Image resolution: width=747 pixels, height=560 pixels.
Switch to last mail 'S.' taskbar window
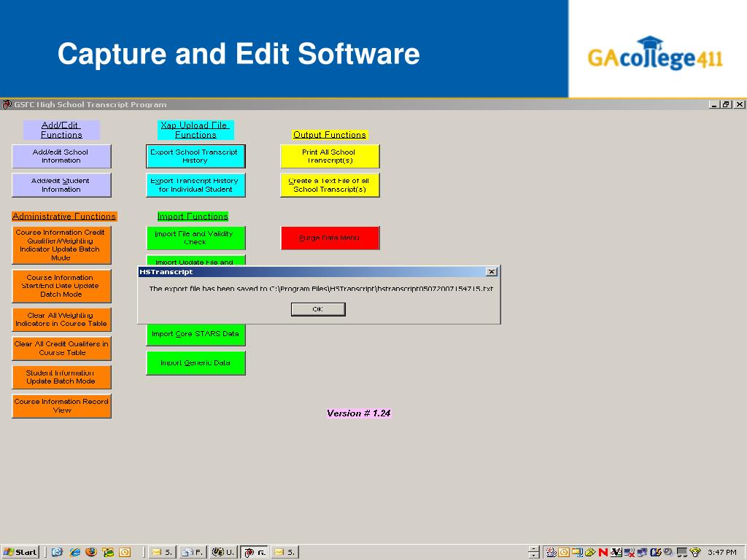(285, 552)
